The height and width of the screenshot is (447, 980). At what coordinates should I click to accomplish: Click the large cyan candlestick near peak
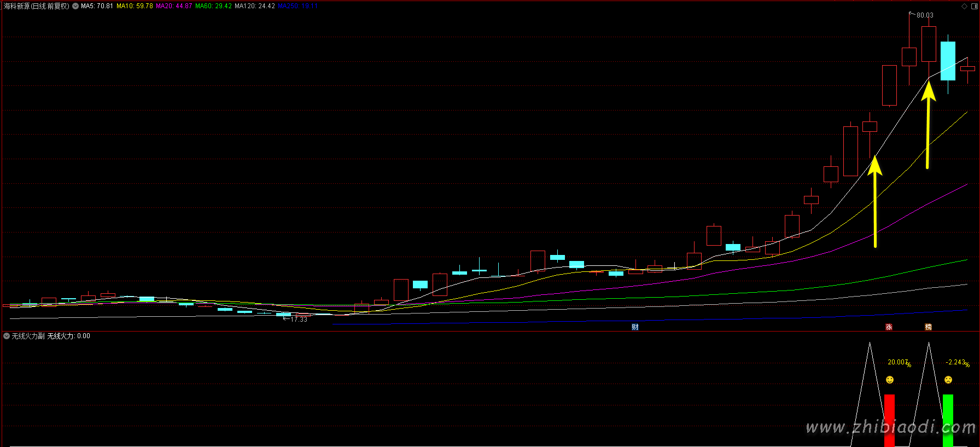click(948, 61)
